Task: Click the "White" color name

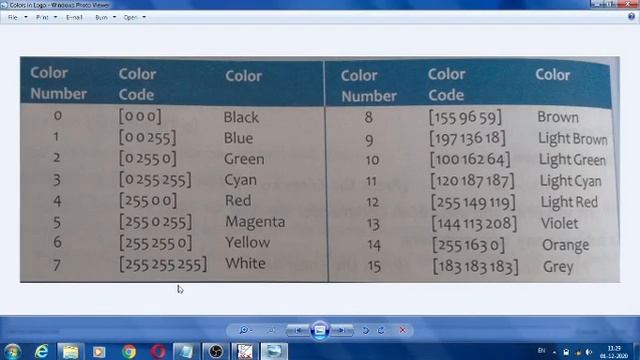Action: tap(246, 263)
